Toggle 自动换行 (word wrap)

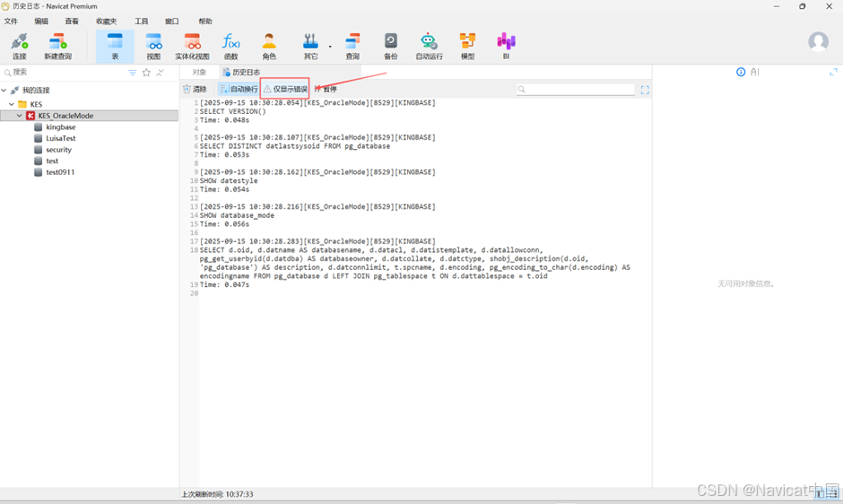click(239, 90)
